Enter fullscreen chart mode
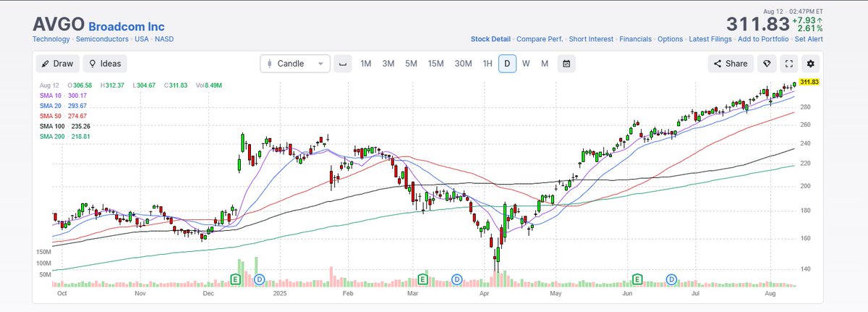868x312 pixels. tap(789, 64)
